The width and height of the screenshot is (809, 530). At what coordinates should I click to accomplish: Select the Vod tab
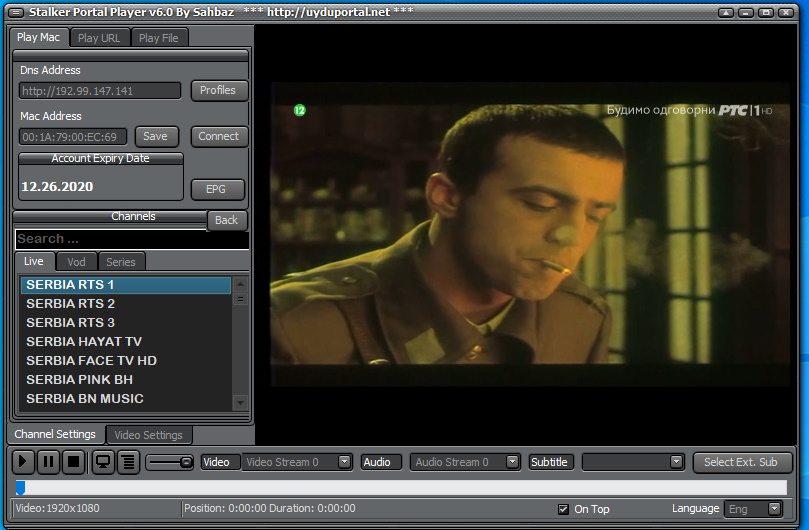[76, 262]
